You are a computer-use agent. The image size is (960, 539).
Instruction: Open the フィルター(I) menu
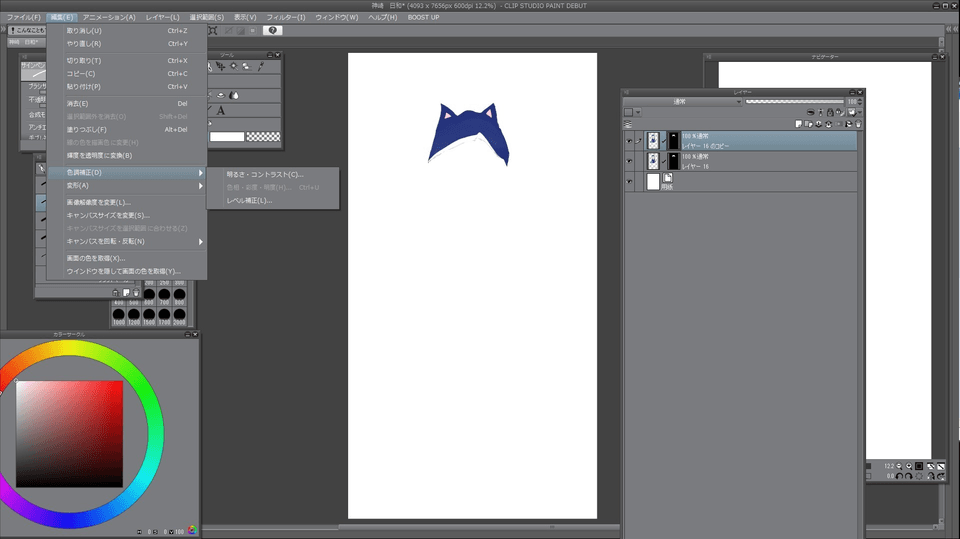pos(287,17)
